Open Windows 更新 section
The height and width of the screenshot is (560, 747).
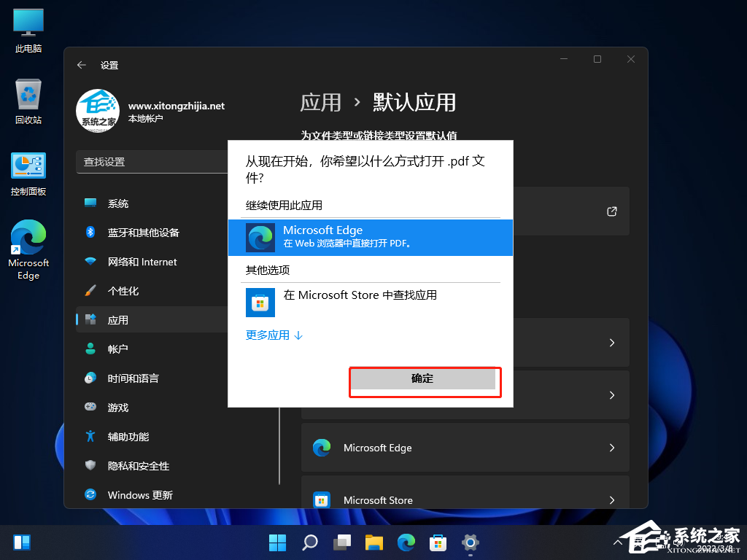pos(140,495)
